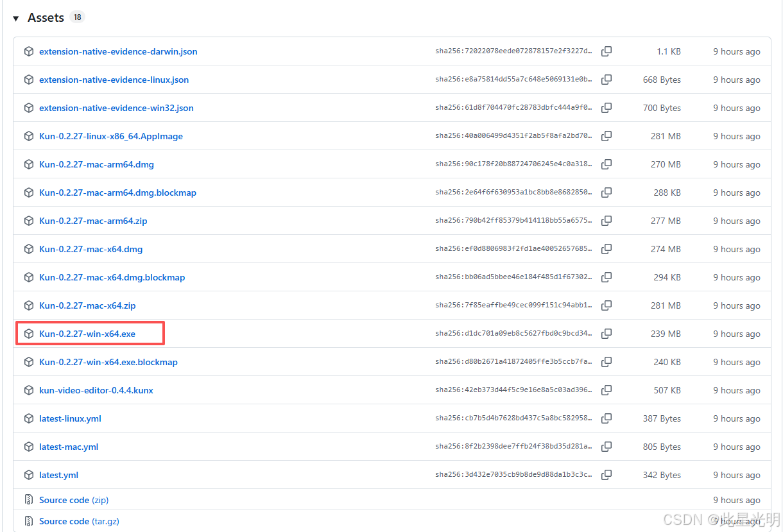Select the sha256:40a006499d4351f2ab5f8afa2bd70 hash text
The height and width of the screenshot is (532, 783).
(x=514, y=136)
